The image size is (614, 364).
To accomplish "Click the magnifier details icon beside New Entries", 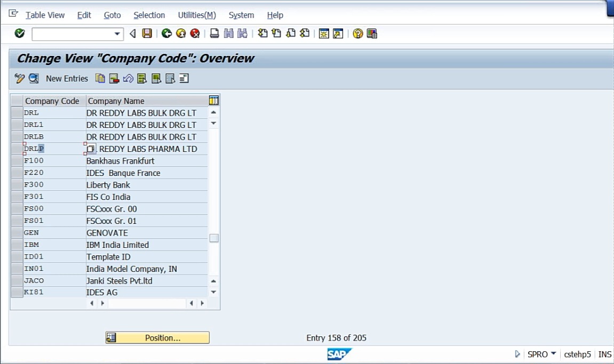I will point(34,79).
